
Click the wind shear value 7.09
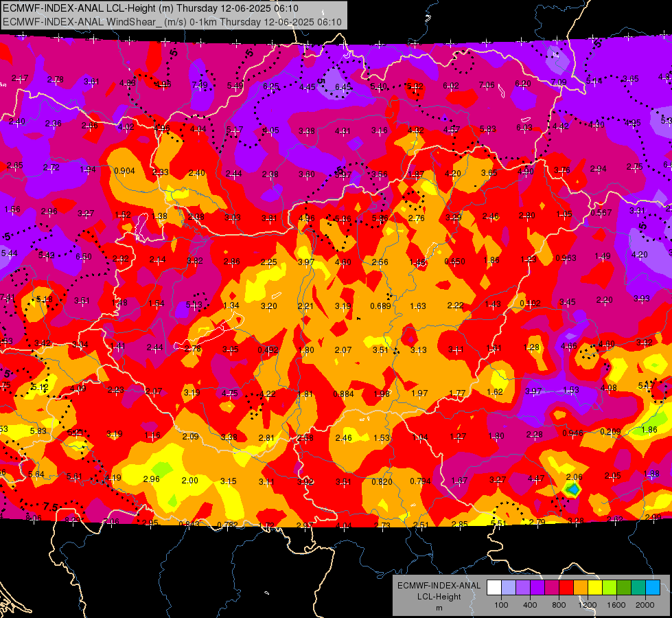point(559,82)
